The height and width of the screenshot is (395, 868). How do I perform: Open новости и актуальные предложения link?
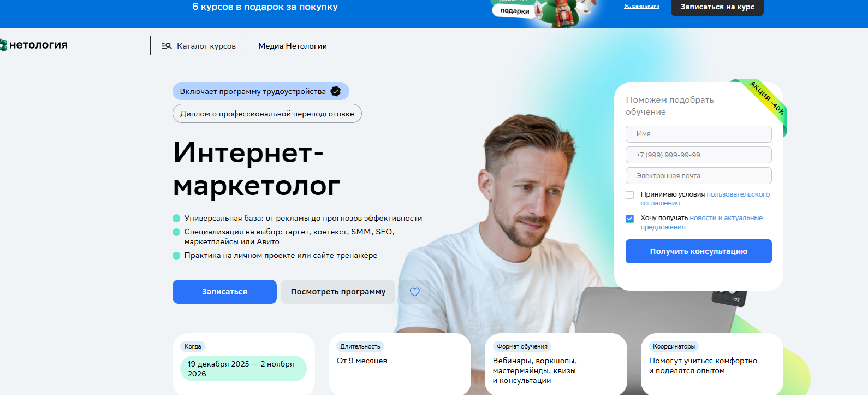point(701,222)
